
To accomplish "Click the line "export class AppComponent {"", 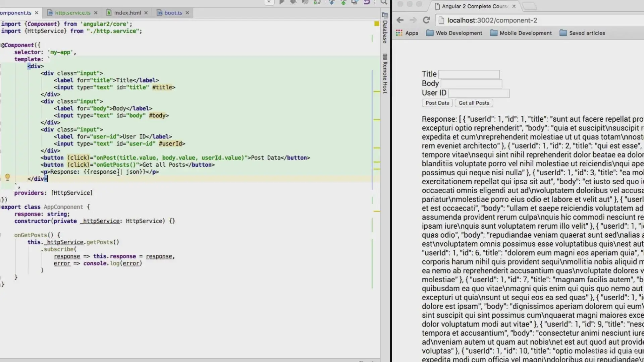I will pos(45,207).
